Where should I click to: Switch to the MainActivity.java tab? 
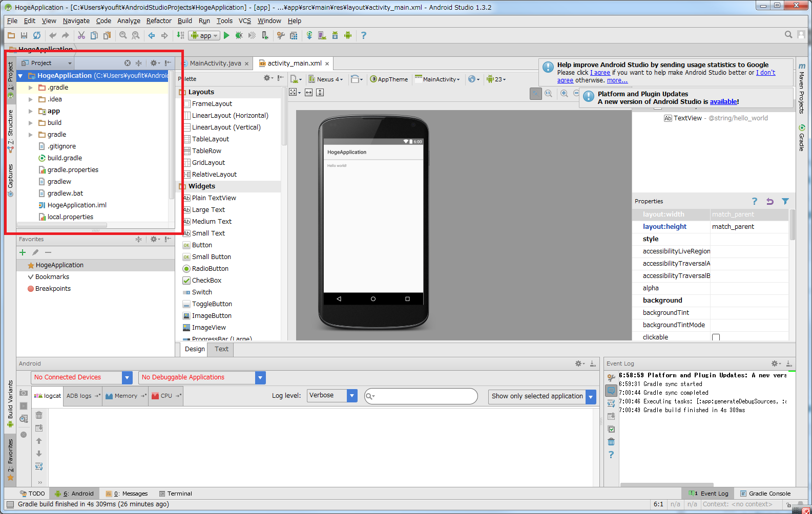(x=215, y=63)
